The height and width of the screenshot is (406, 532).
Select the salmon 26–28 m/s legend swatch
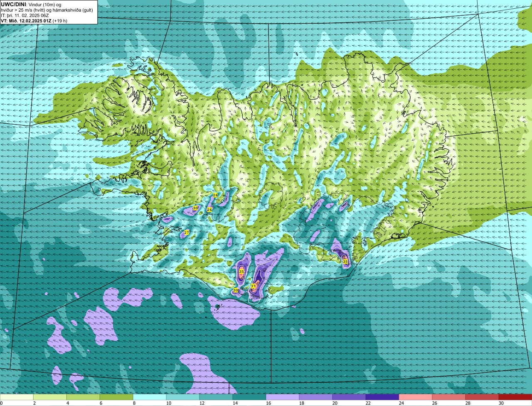tap(449, 397)
